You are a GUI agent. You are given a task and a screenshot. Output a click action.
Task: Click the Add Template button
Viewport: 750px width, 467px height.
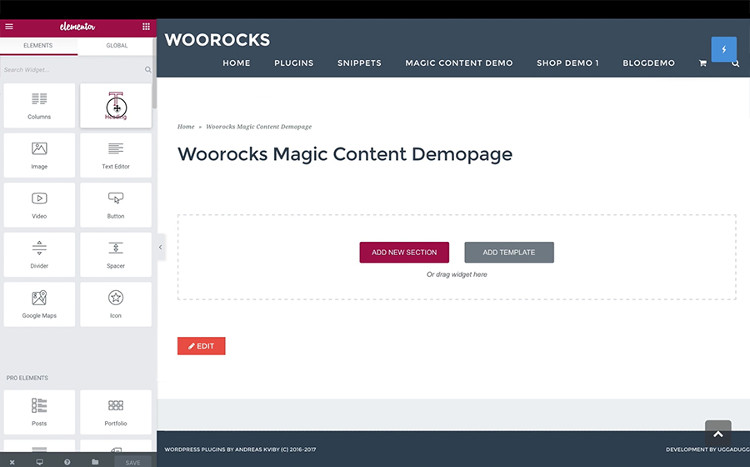pyautogui.click(x=509, y=252)
